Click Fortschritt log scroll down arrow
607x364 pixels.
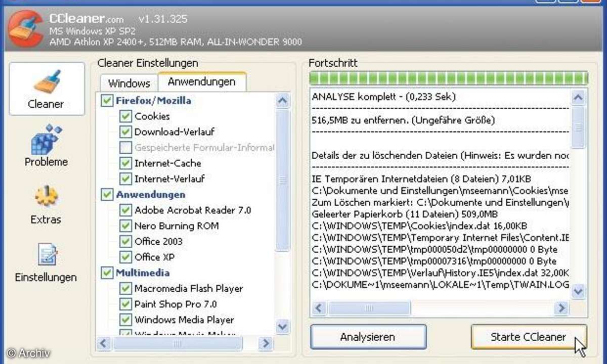[x=579, y=291]
